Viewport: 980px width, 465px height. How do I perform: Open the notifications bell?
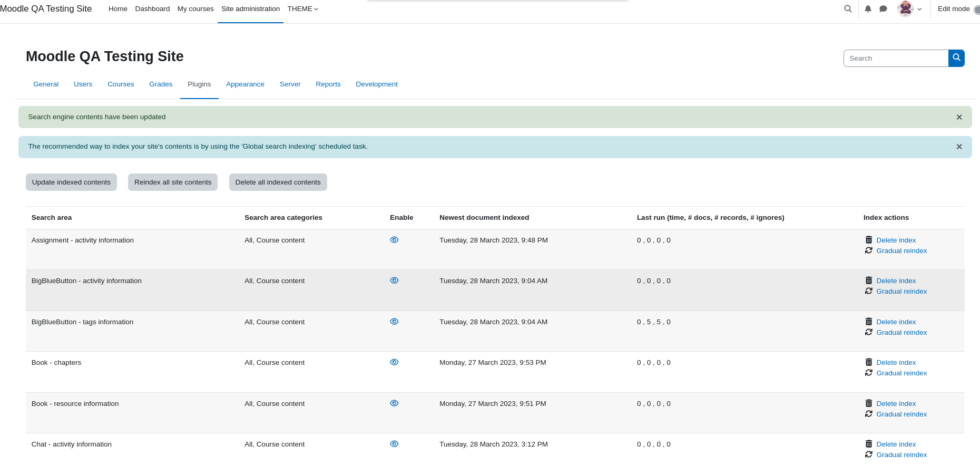point(868,9)
